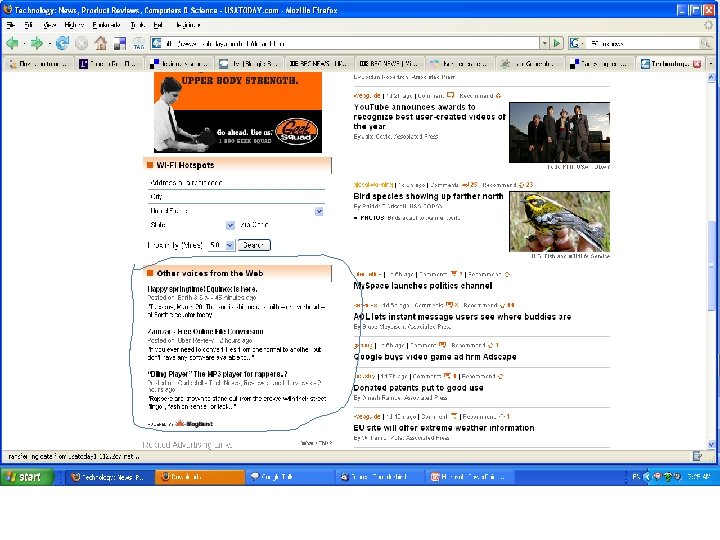Screen dimensions: 720x540
Task: Click the yellow bird photo thumbnail
Action: point(559,221)
